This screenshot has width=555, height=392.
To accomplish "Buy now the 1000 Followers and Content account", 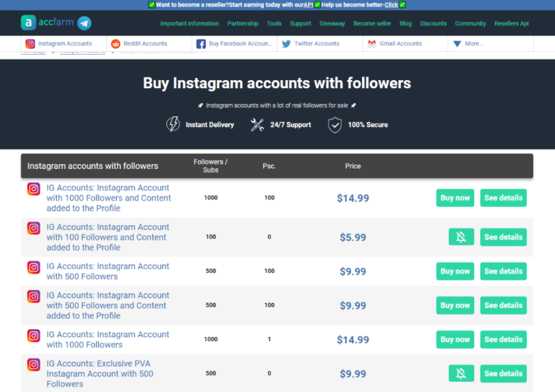I will click(x=455, y=198).
